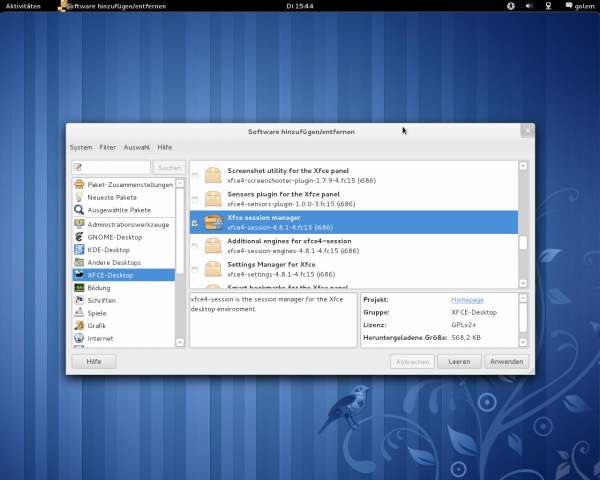600x480 pixels.
Task: Click the Leeren button
Action: 459,361
